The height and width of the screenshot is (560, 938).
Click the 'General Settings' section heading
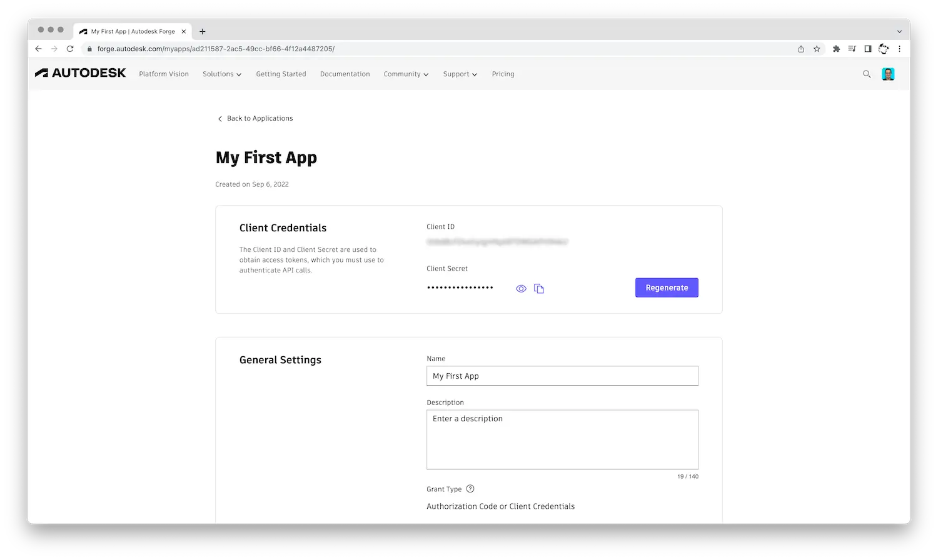tap(280, 360)
